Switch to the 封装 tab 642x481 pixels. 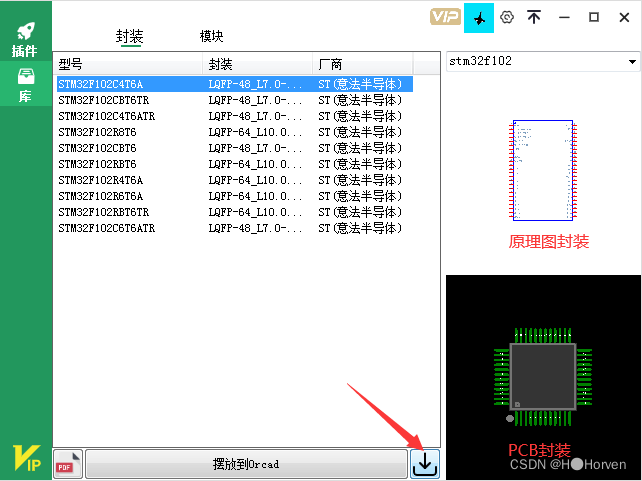click(129, 36)
